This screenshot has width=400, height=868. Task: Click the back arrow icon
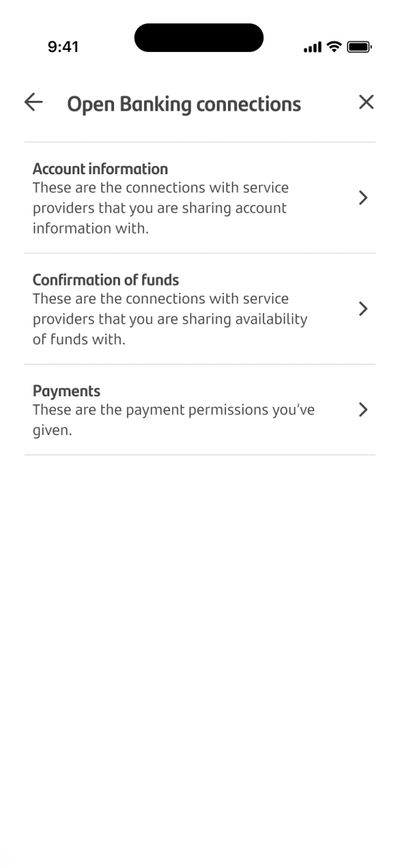click(x=33, y=102)
